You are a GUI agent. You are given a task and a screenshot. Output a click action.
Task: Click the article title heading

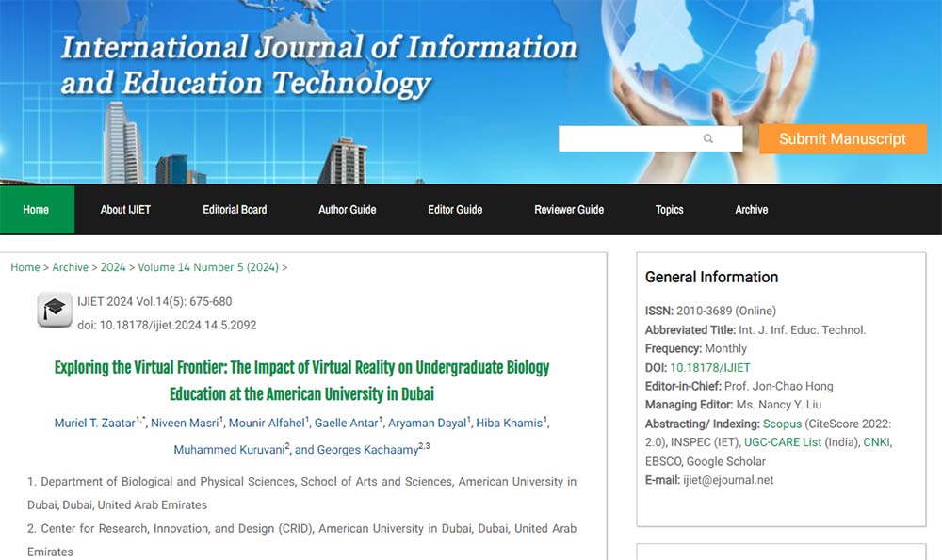tap(301, 380)
